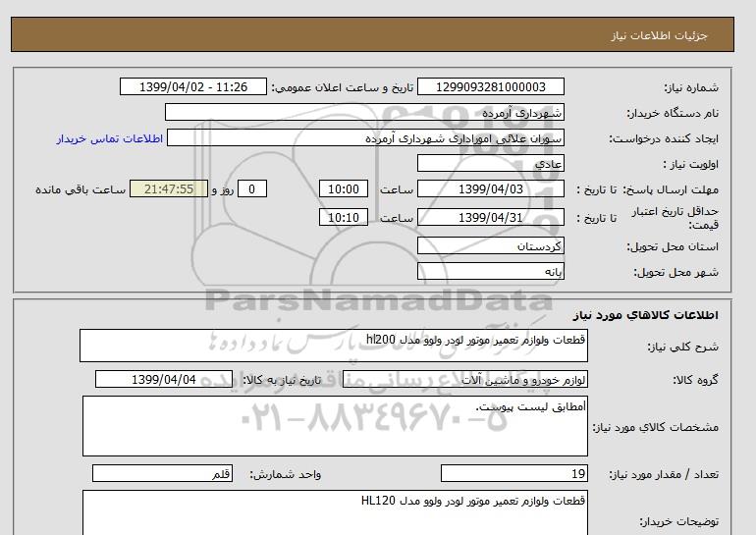Viewport: 756px width, 535px height.
Task: Open buyer contact info link اطلاعات تماس خریدار
Action: coord(109,138)
